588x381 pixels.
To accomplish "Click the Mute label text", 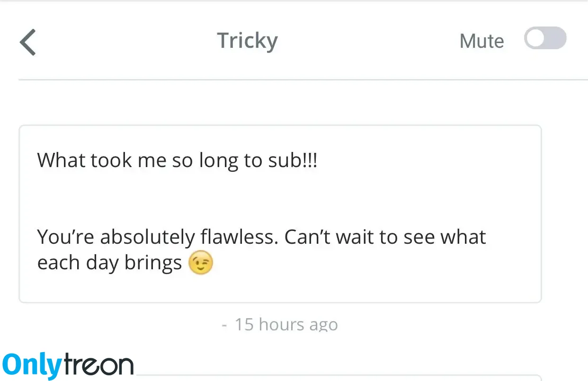I will pyautogui.click(x=481, y=41).
